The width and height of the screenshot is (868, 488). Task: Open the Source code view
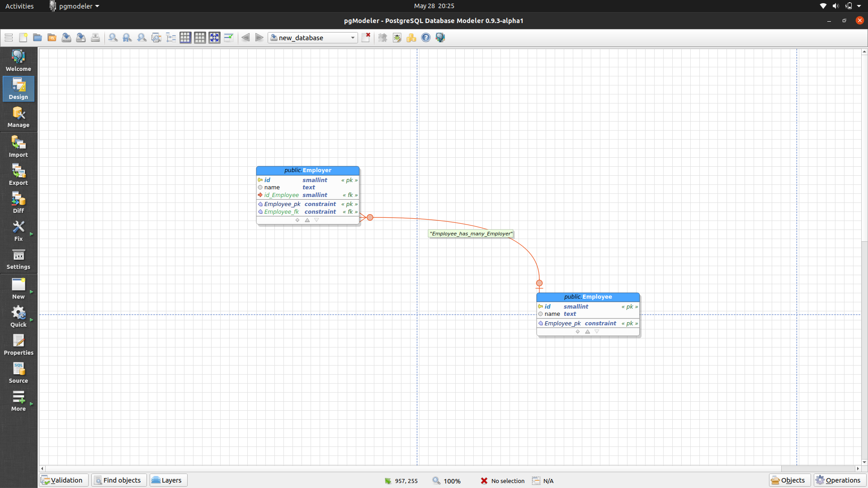[x=18, y=373]
